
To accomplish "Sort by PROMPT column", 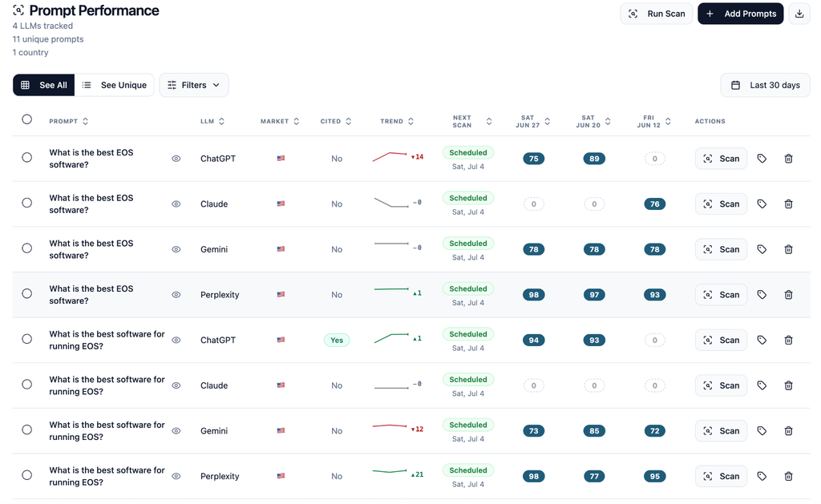I will click(x=69, y=122).
